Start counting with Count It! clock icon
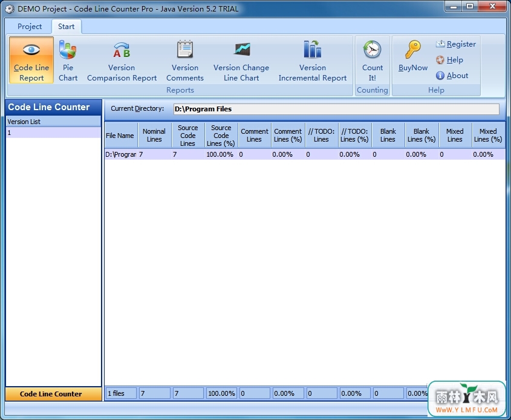The height and width of the screenshot is (420, 511). pyautogui.click(x=372, y=50)
